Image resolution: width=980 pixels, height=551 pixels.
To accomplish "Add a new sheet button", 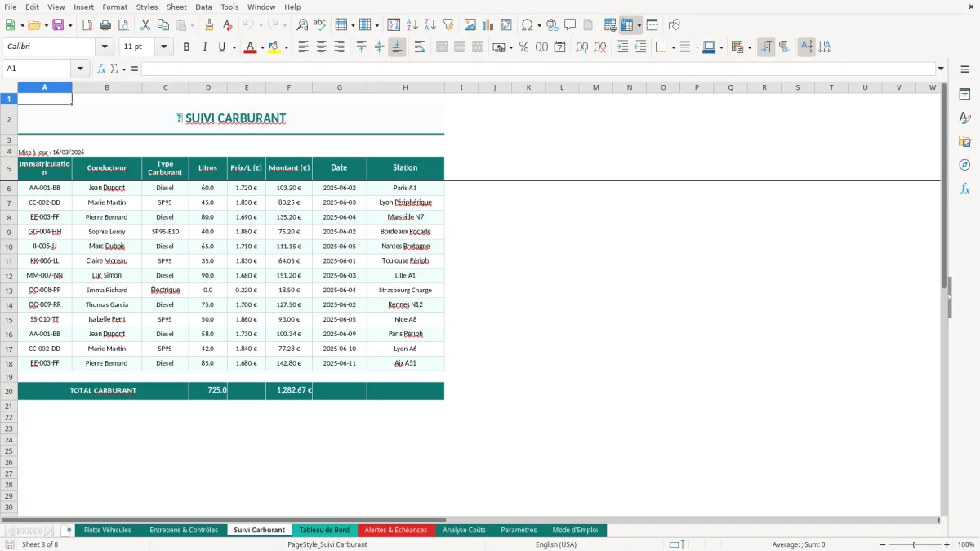I will click(69, 530).
